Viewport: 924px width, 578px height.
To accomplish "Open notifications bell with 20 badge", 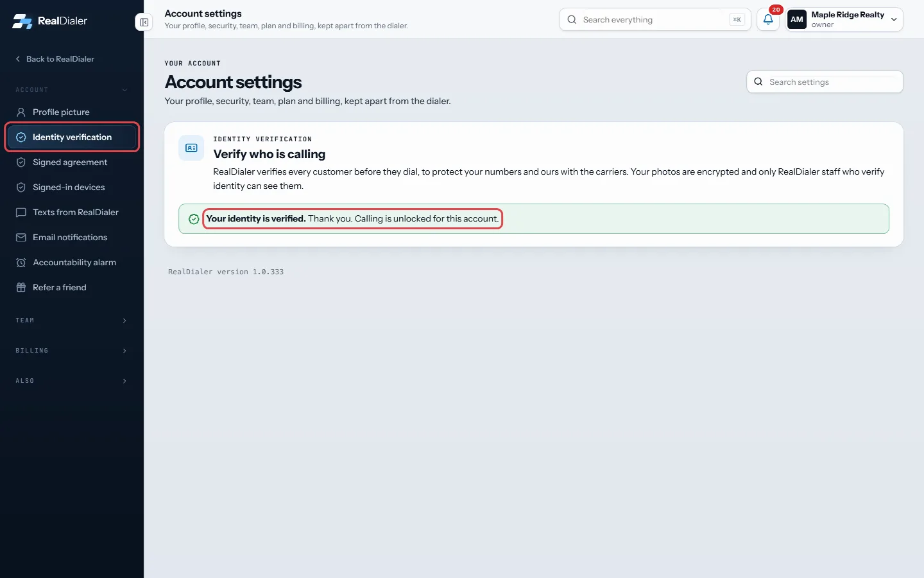I will 768,19.
